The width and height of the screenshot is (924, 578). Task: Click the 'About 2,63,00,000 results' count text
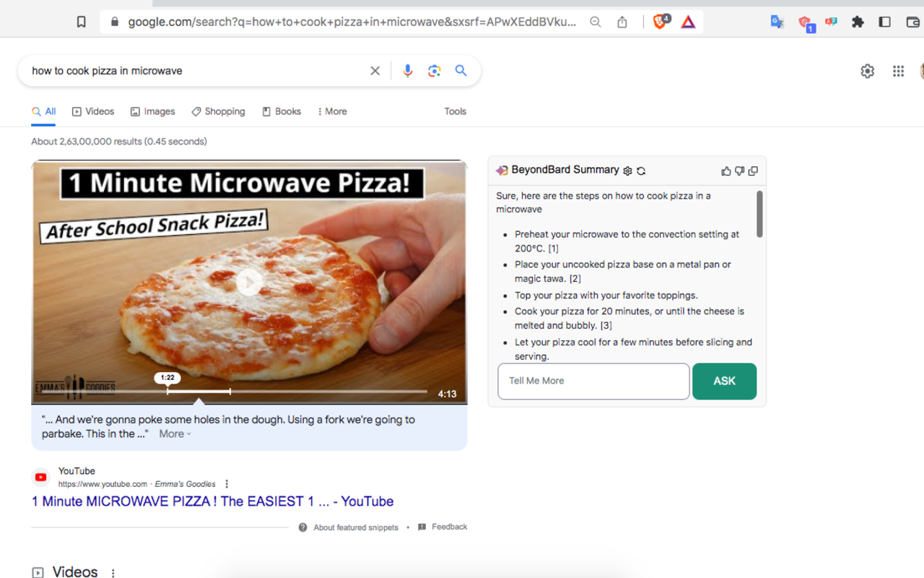point(119,142)
